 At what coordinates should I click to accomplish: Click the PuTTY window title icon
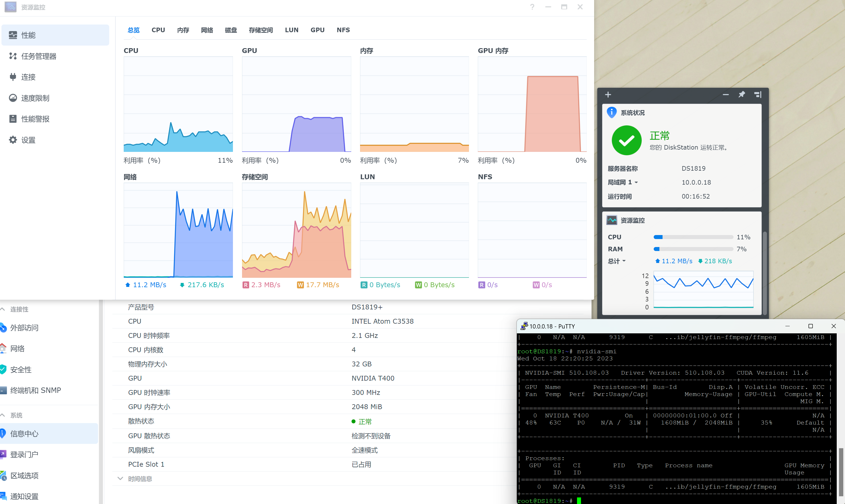524,326
